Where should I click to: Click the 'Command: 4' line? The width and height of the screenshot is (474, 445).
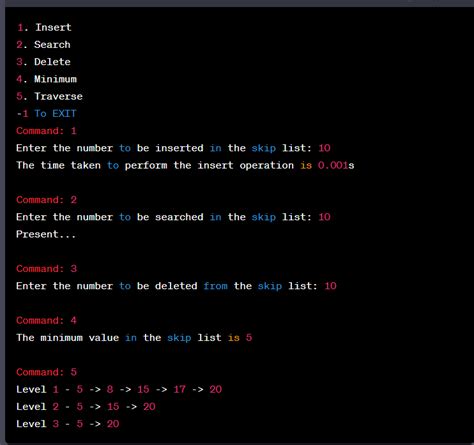(x=46, y=321)
